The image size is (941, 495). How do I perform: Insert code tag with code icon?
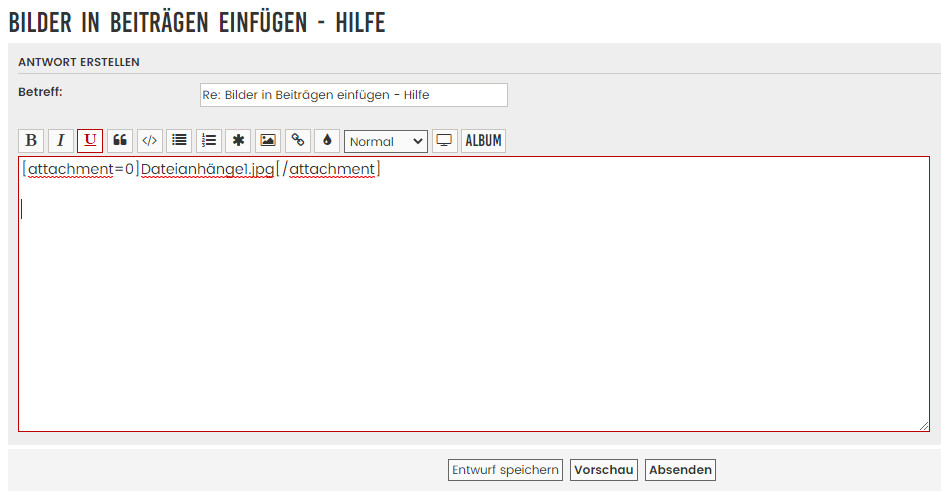pos(149,141)
